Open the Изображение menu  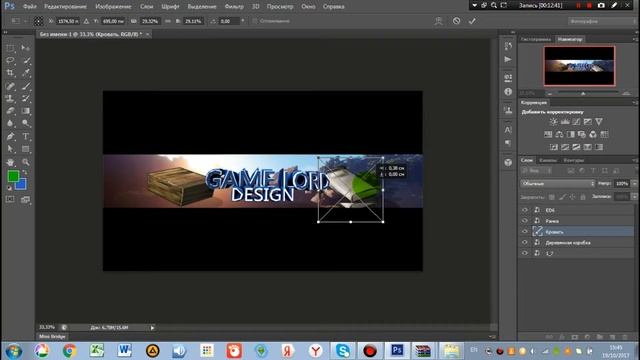(113, 7)
